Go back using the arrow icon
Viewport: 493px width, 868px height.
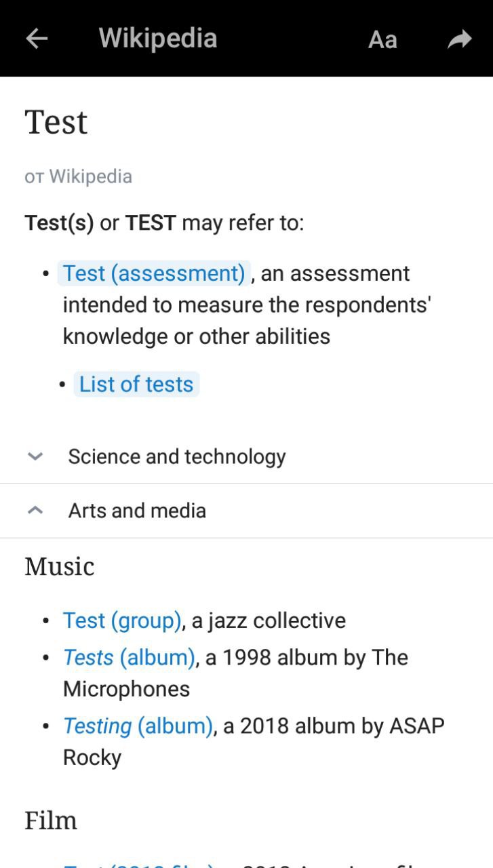pos(37,39)
